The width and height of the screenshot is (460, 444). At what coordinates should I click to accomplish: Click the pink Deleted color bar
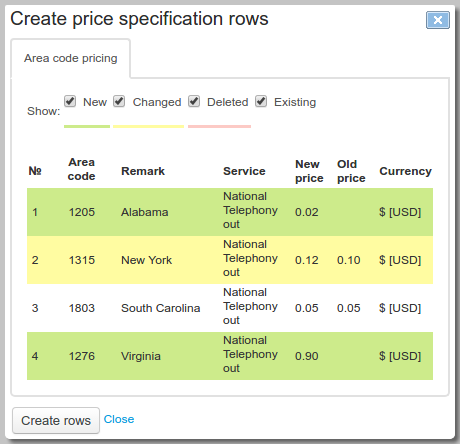pos(219,126)
